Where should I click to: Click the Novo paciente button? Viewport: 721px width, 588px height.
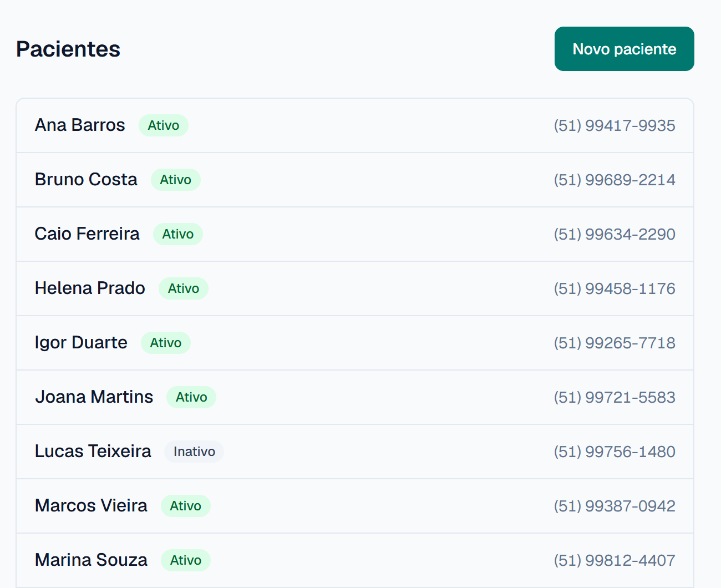pyautogui.click(x=624, y=49)
